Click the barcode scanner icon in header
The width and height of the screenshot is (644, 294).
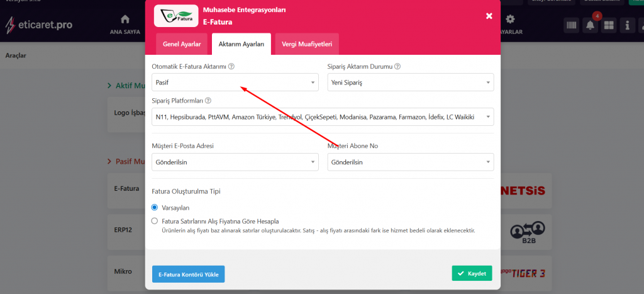tap(572, 25)
